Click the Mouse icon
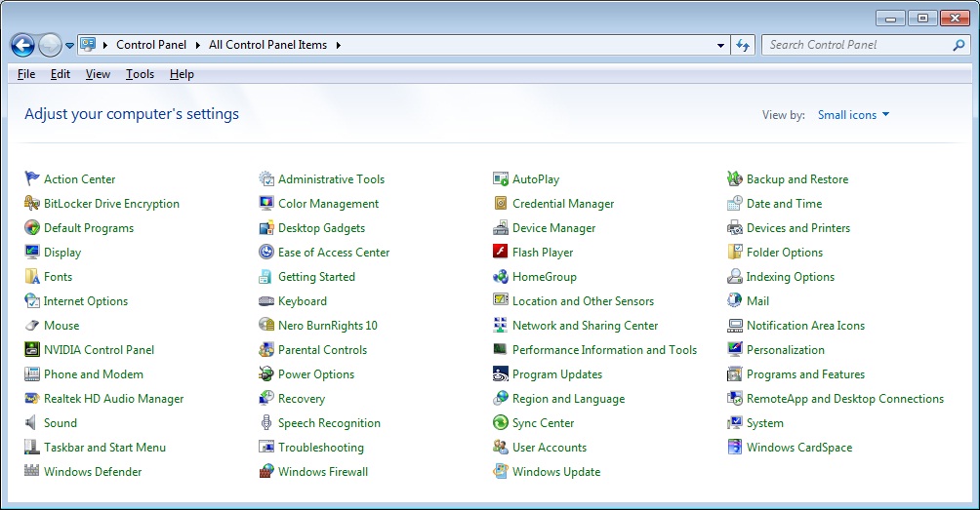 [32, 326]
